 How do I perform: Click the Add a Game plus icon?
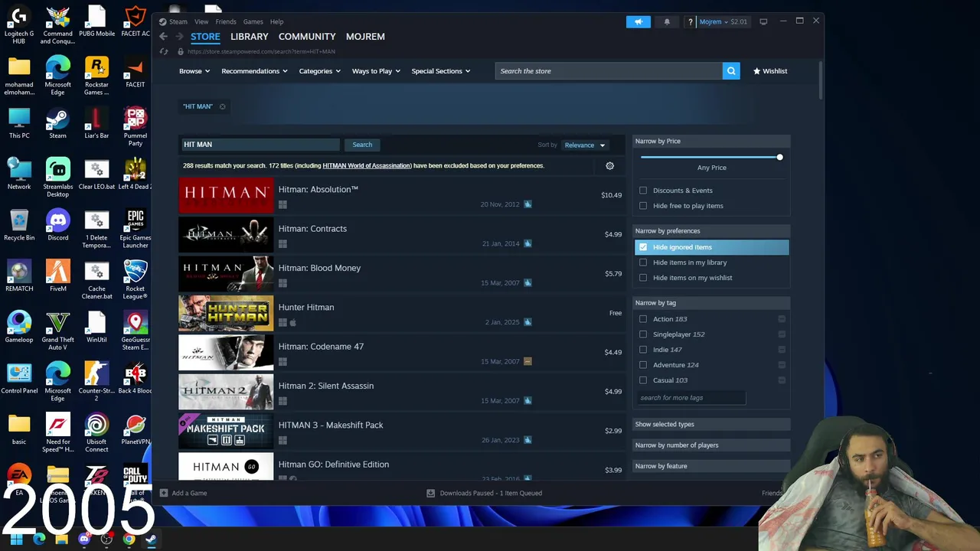click(164, 493)
